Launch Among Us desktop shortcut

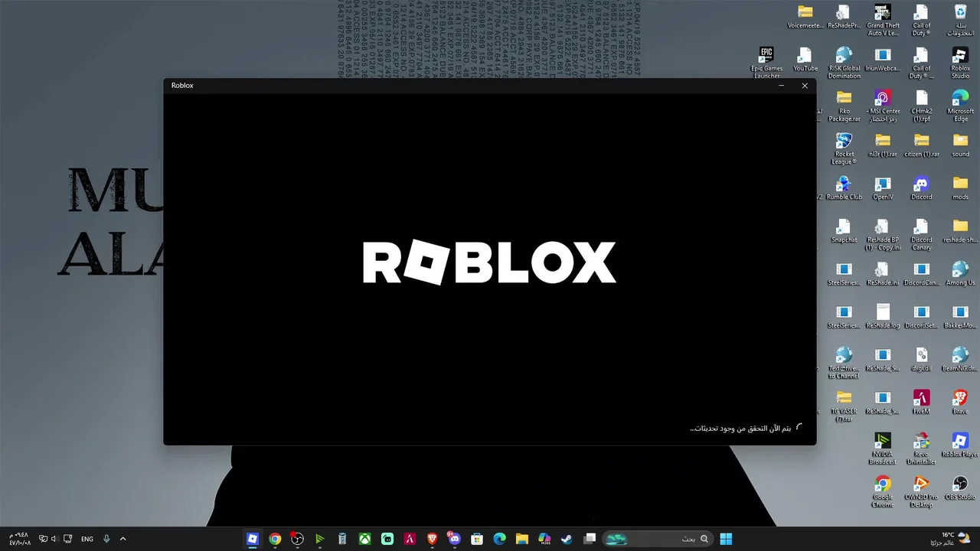[x=960, y=275]
